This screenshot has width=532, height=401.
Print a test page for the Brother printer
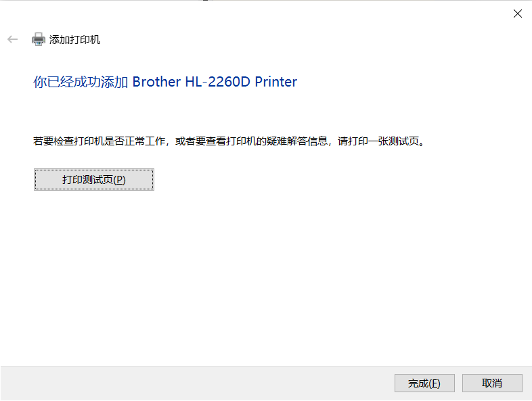pos(94,179)
